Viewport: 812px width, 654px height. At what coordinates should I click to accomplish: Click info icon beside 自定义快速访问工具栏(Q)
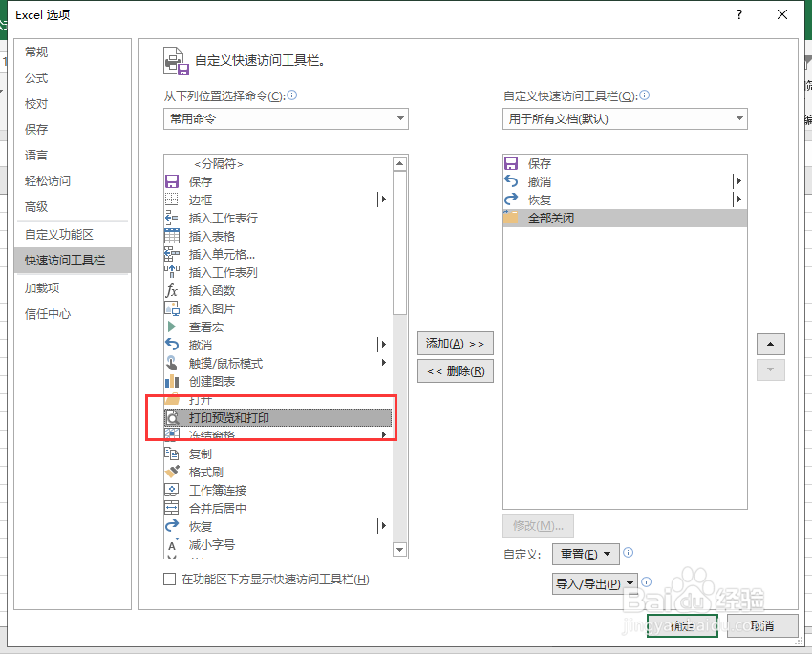click(644, 95)
